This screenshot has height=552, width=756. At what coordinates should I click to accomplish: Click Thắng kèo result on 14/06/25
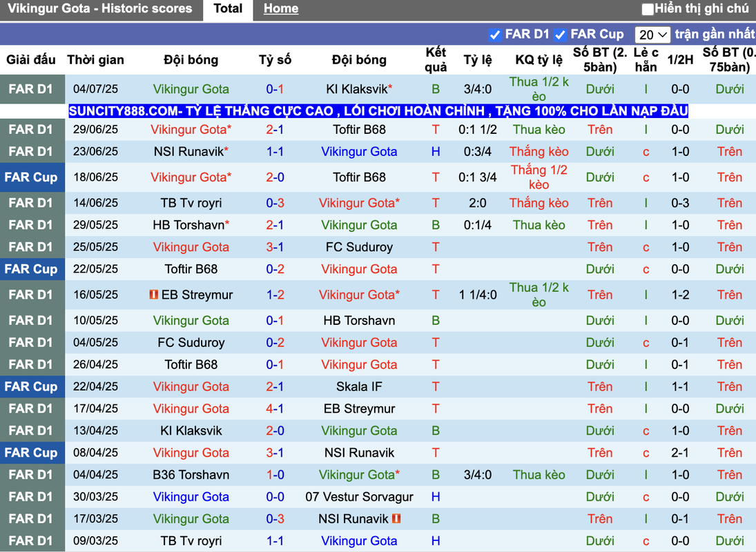pos(539,203)
